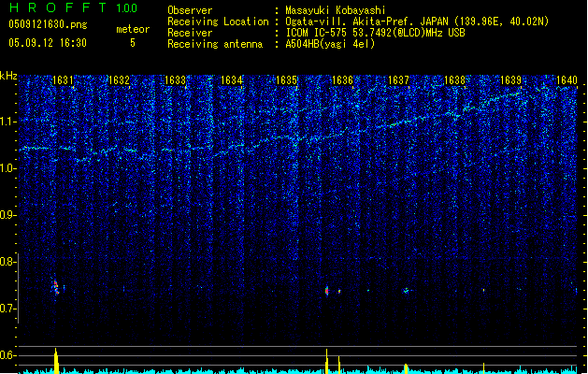Click the HROFFT title text
This screenshot has width=588, height=374.
coord(58,7)
